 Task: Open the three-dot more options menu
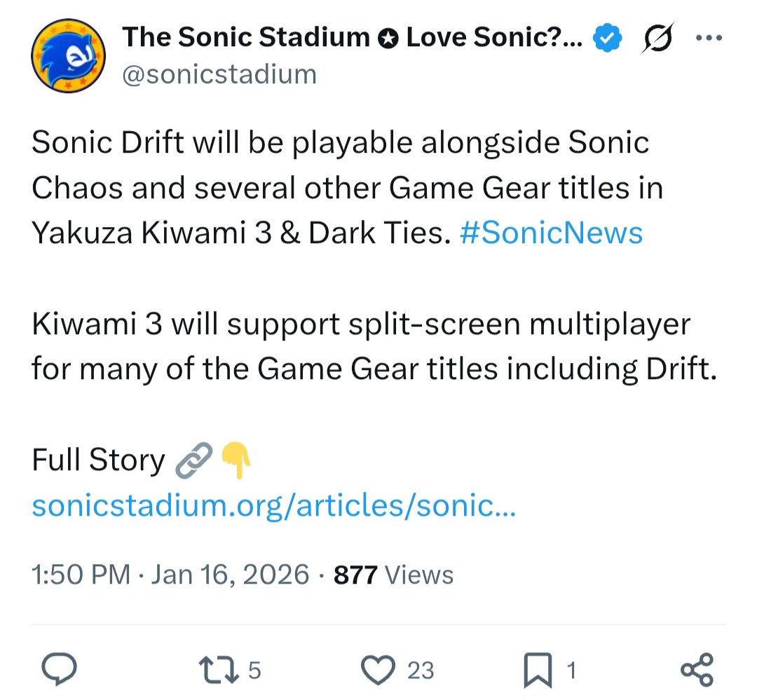pos(708,38)
